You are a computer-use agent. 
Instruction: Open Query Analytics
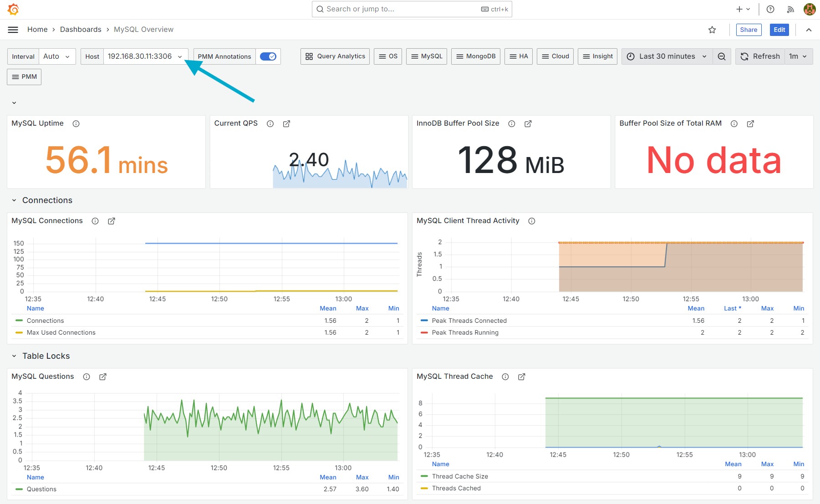pyautogui.click(x=335, y=56)
